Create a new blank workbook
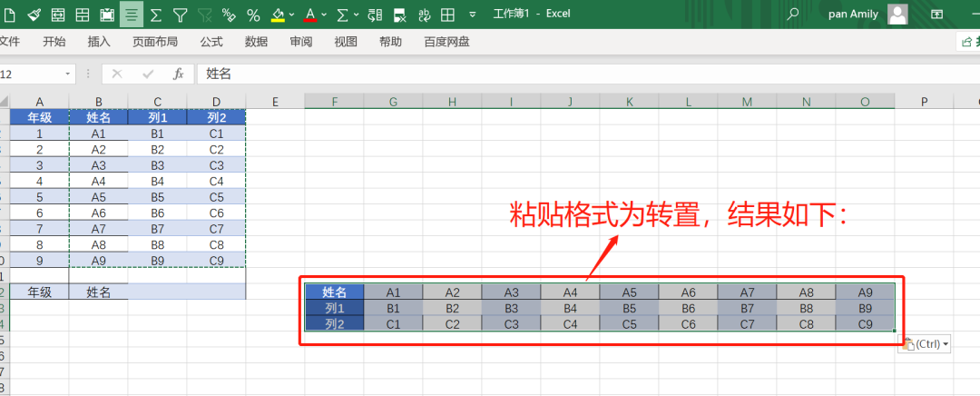This screenshot has width=980, height=396. tap(9, 14)
